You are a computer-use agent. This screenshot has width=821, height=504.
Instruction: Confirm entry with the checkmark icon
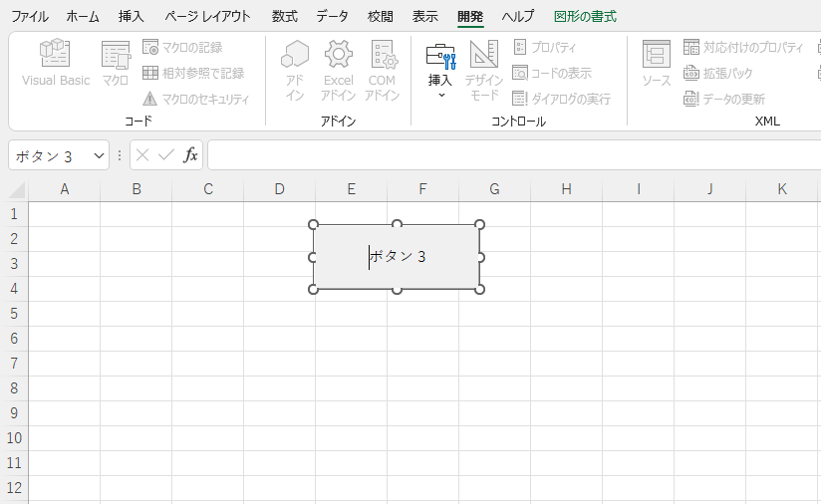click(x=166, y=155)
